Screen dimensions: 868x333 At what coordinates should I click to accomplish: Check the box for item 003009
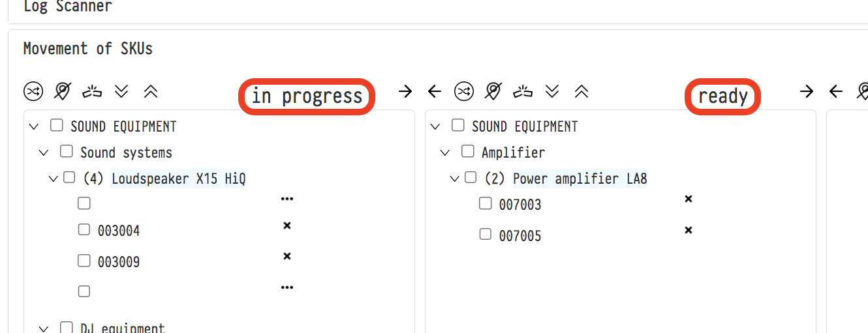tap(84, 261)
